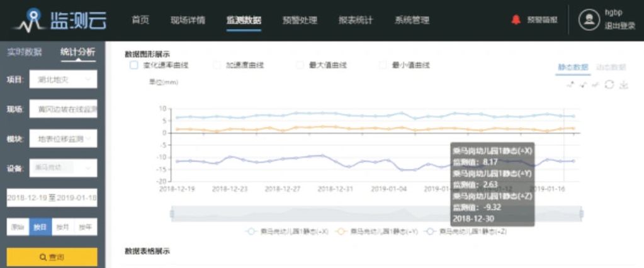Select the 动态数据 tab
This screenshot has height=268, width=644.
pos(611,67)
